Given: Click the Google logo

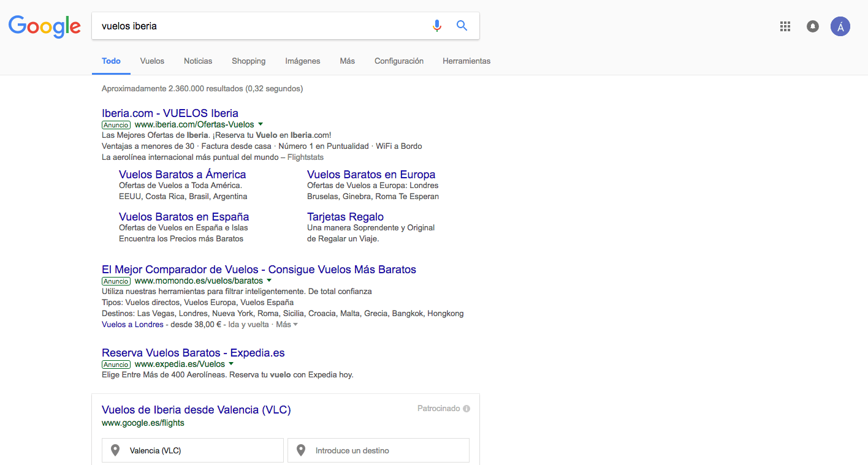Looking at the screenshot, I should [x=44, y=26].
